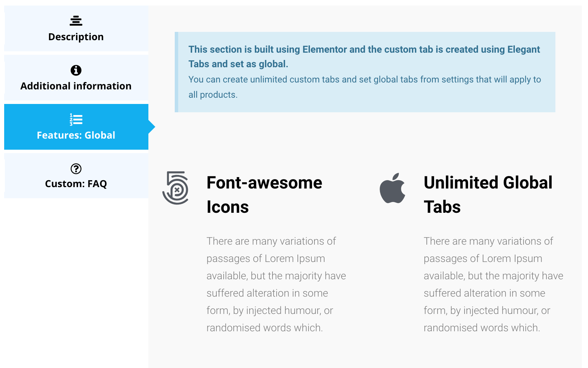588x368 pixels.
Task: Click the bold Elementor notice heading text
Action: coord(364,50)
